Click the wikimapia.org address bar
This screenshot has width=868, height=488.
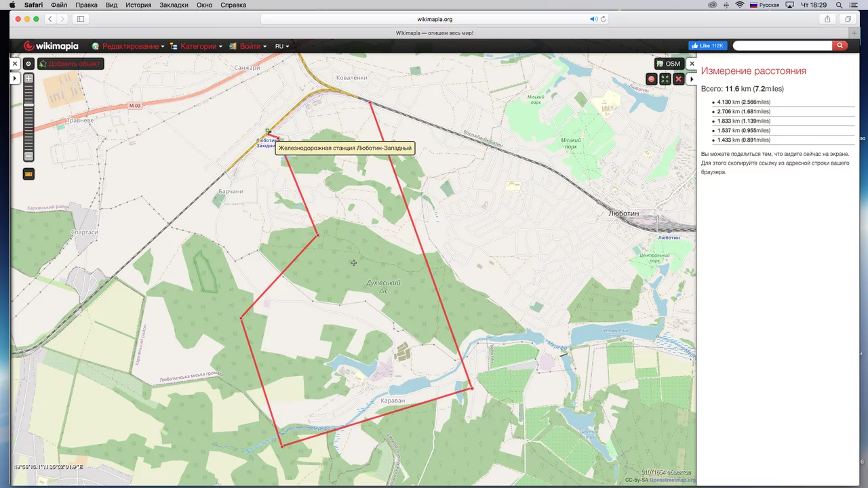[x=435, y=19]
